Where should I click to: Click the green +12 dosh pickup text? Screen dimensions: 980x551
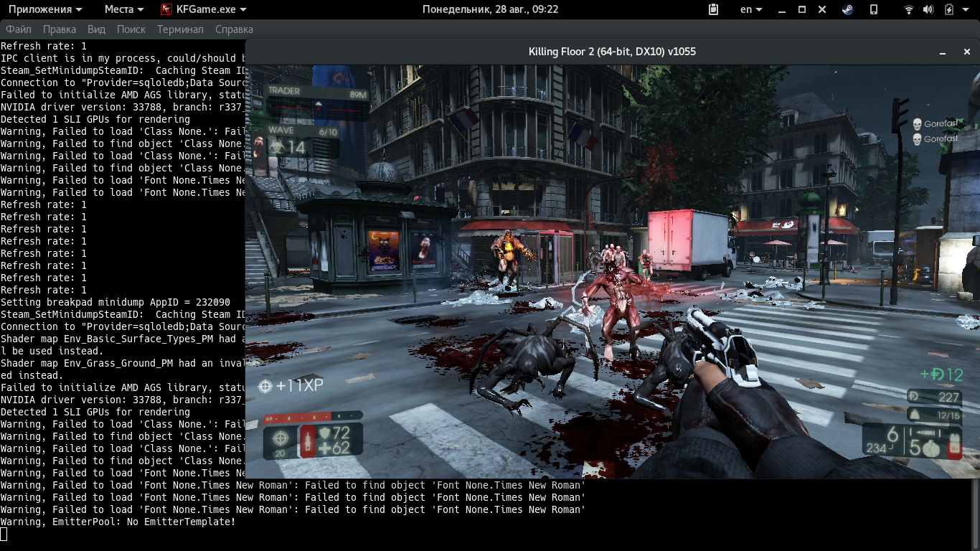pyautogui.click(x=942, y=375)
